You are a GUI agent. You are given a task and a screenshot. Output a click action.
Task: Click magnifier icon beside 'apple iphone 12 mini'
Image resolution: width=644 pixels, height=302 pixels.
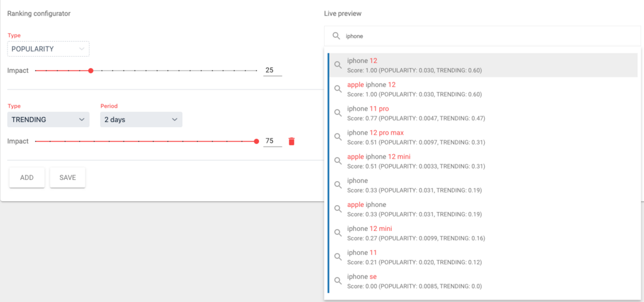click(x=338, y=160)
